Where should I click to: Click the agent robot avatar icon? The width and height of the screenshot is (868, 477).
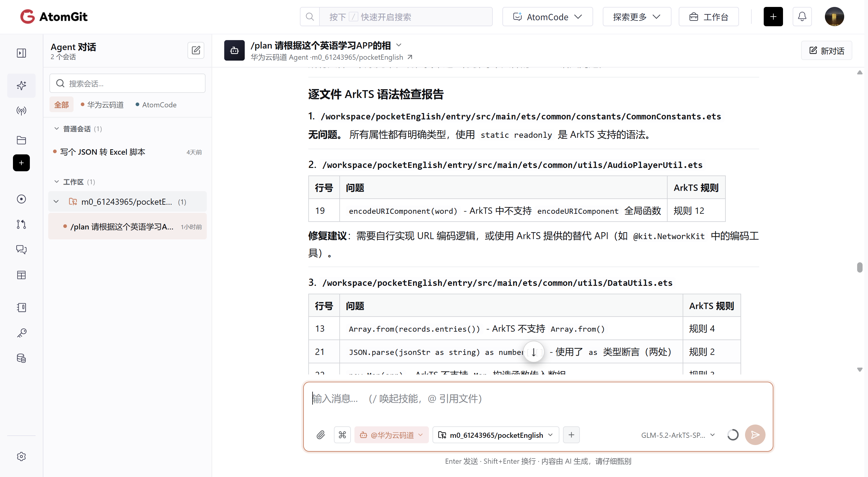(234, 51)
